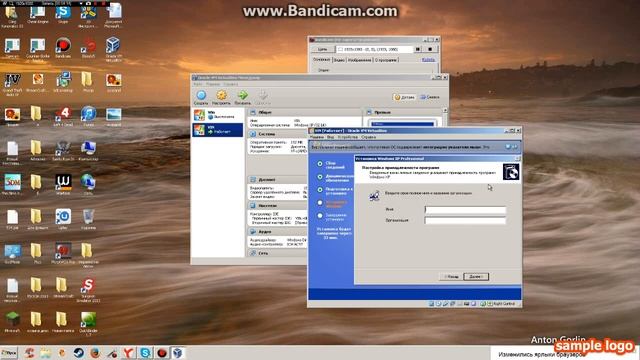Click the Bandicam link in Bandicam window
This screenshot has height=360, width=640.
[428, 60]
